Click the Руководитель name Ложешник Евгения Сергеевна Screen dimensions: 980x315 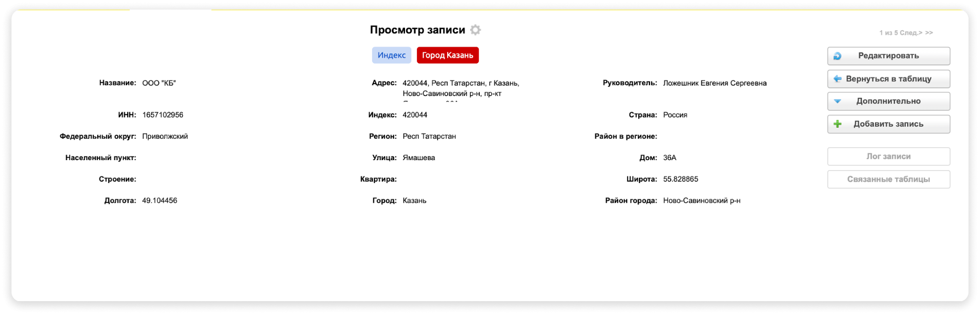tap(714, 83)
